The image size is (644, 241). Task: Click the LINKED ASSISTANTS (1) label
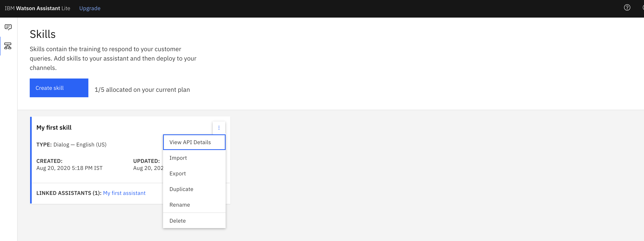[69, 193]
